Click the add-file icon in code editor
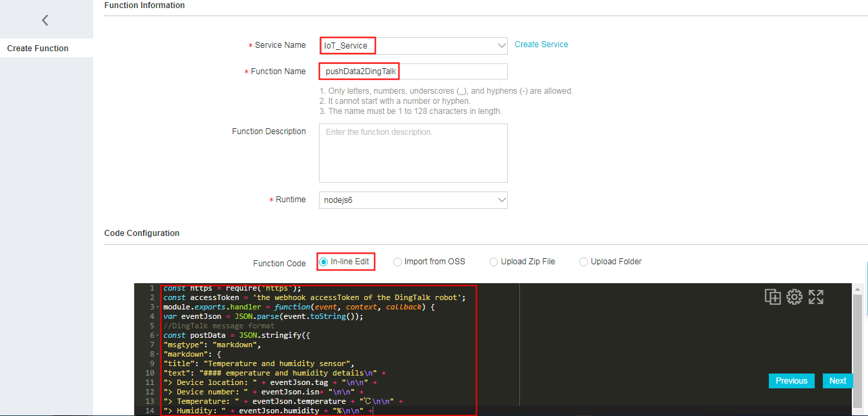868x416 pixels. tap(772, 297)
